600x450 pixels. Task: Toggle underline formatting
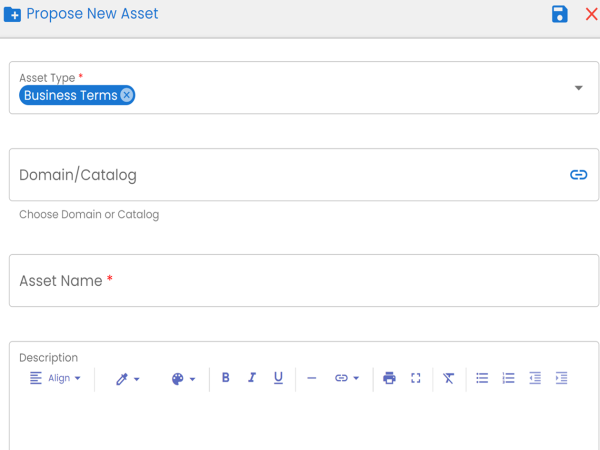[x=278, y=378]
